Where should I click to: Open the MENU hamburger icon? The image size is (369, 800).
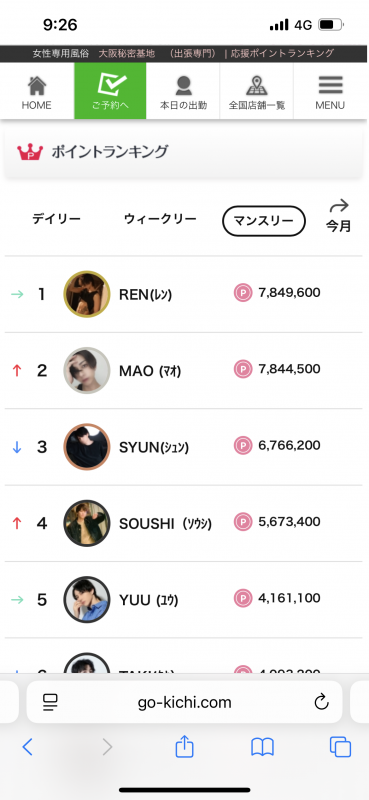click(x=330, y=85)
